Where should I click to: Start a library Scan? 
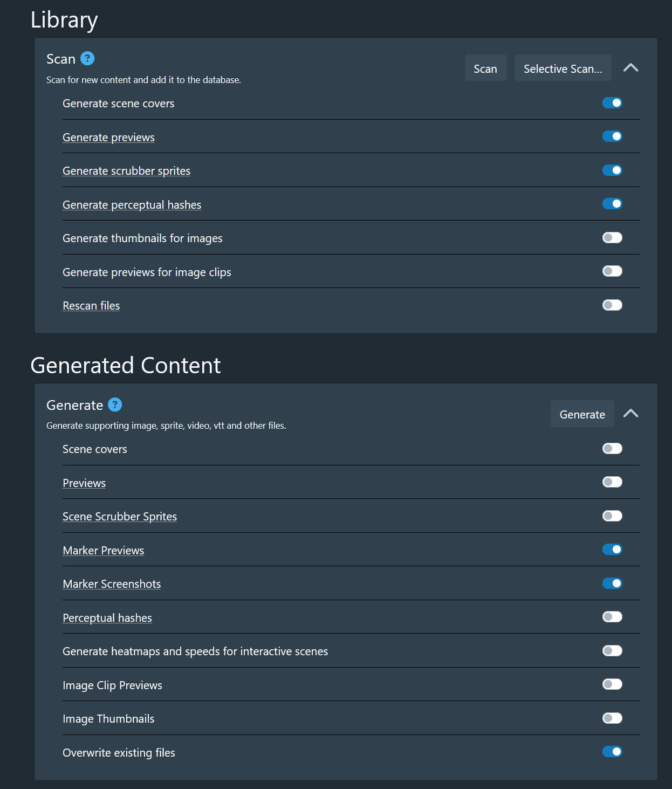click(485, 68)
